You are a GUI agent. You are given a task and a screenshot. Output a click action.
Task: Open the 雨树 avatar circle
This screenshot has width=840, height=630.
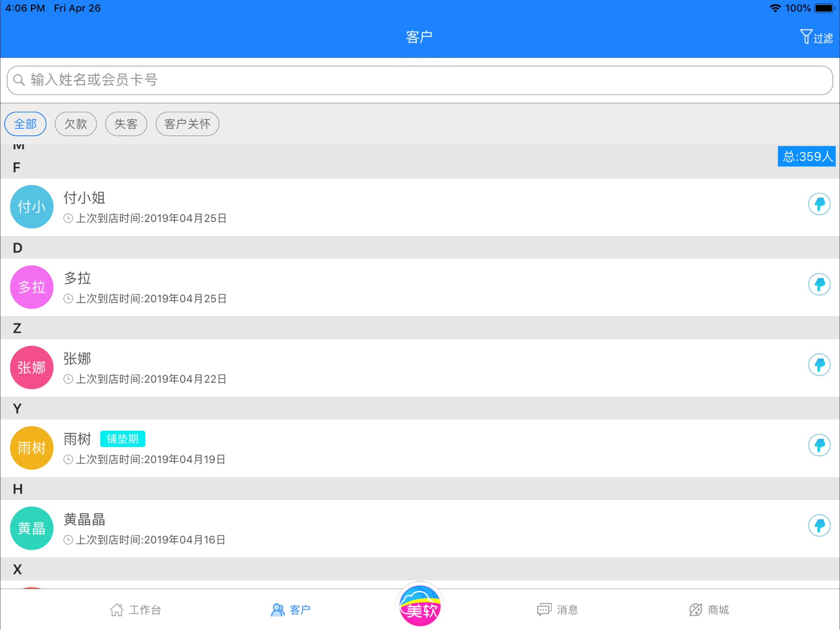32,448
